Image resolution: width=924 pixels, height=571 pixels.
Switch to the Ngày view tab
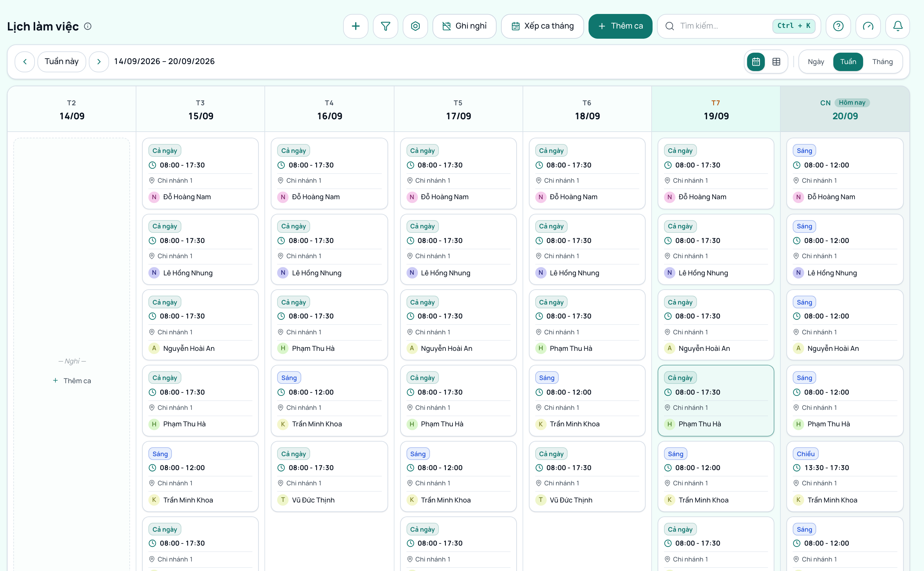point(816,62)
